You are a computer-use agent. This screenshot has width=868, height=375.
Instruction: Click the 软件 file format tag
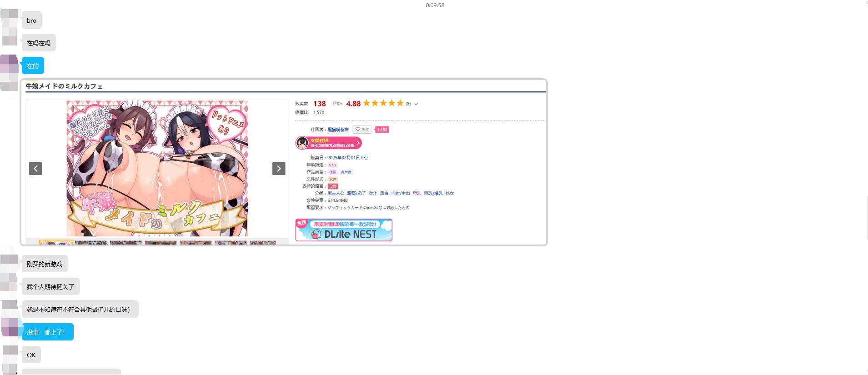(x=332, y=179)
